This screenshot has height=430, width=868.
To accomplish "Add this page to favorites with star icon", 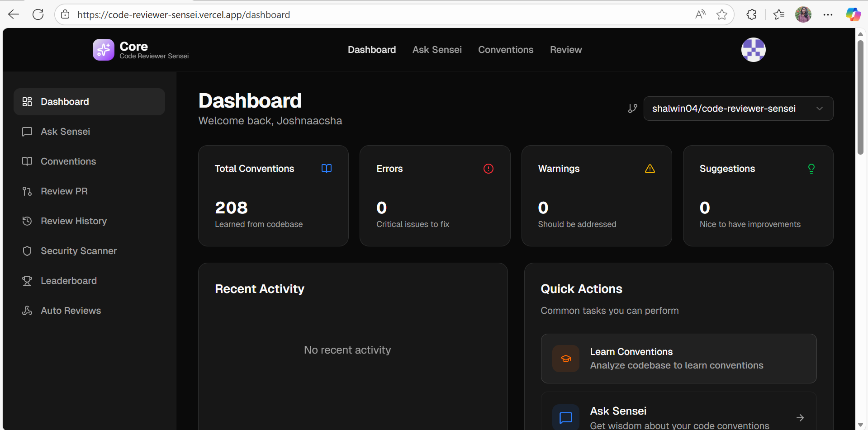I will tap(722, 14).
